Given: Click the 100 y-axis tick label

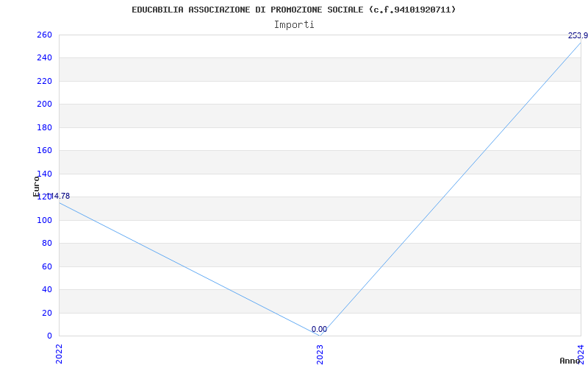Looking at the screenshot, I should [44, 220].
